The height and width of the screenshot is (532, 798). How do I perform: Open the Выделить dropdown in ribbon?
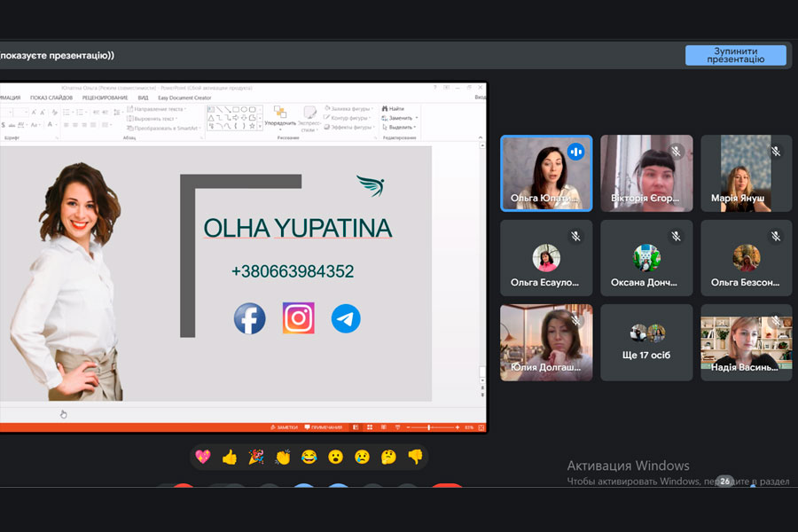point(399,128)
